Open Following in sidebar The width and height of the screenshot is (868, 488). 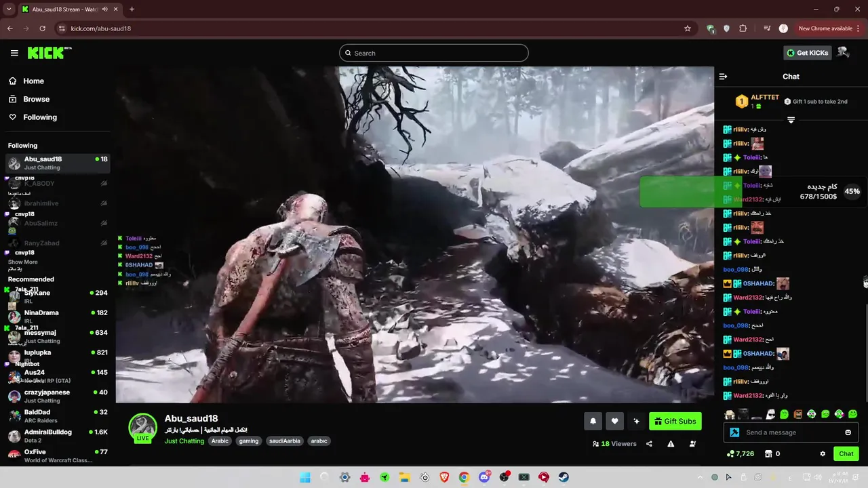point(40,117)
